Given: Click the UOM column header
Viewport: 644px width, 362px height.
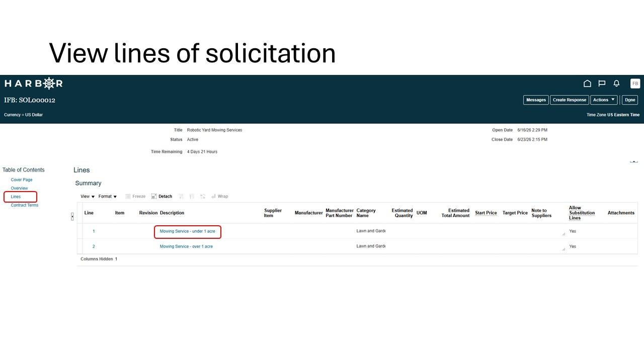Looking at the screenshot, I should click(422, 213).
